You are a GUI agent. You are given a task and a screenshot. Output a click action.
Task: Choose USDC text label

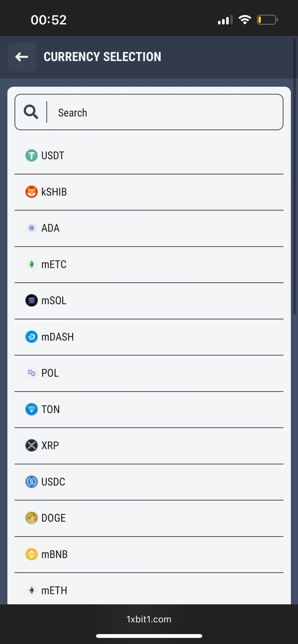53,482
